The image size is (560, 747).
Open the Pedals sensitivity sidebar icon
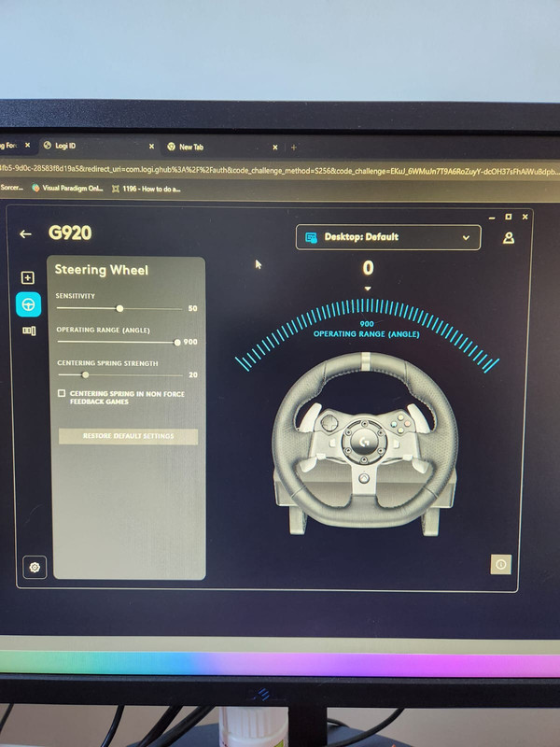click(x=29, y=331)
